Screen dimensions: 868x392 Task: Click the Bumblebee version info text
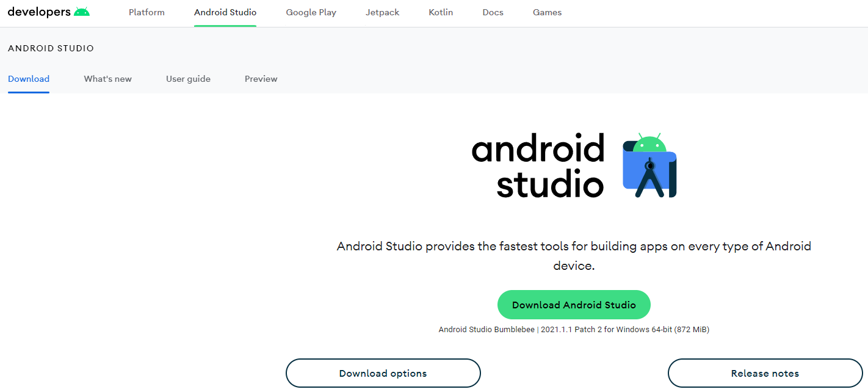click(574, 330)
